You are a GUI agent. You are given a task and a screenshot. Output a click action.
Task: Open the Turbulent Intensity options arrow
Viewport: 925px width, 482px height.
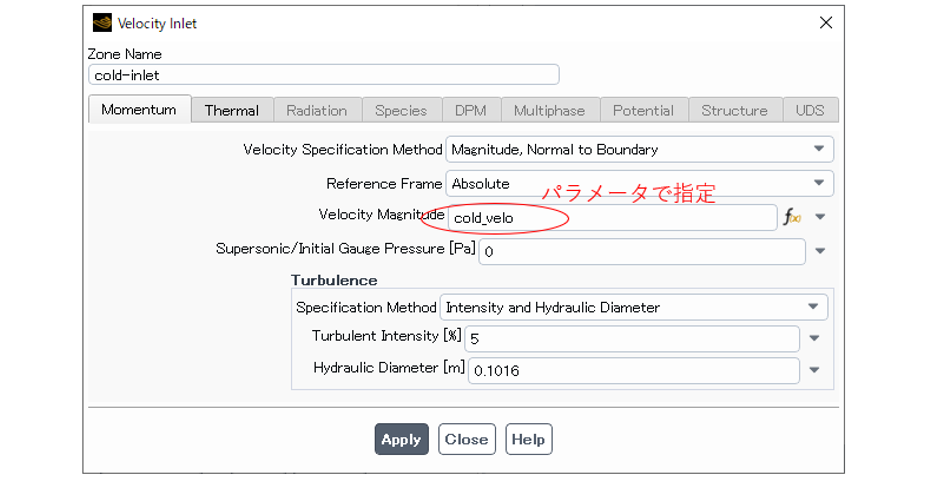click(x=814, y=339)
